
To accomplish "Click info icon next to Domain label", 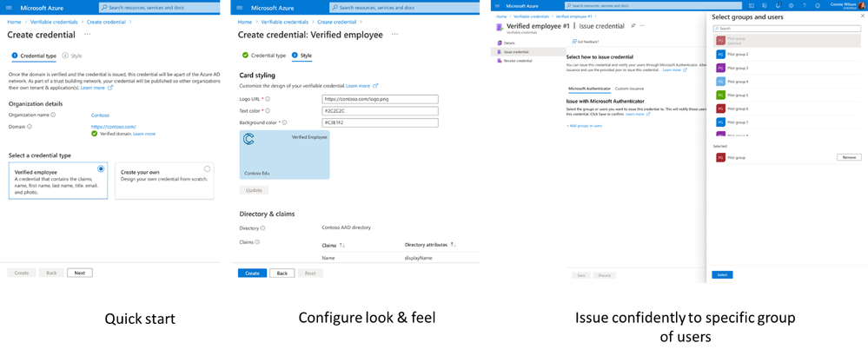I will point(30,126).
